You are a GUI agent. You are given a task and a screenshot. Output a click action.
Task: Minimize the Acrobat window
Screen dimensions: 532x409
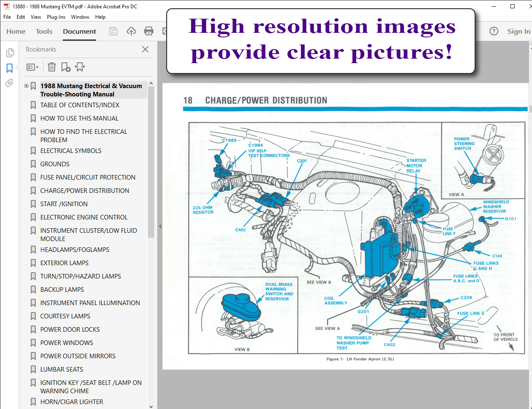(493, 6)
